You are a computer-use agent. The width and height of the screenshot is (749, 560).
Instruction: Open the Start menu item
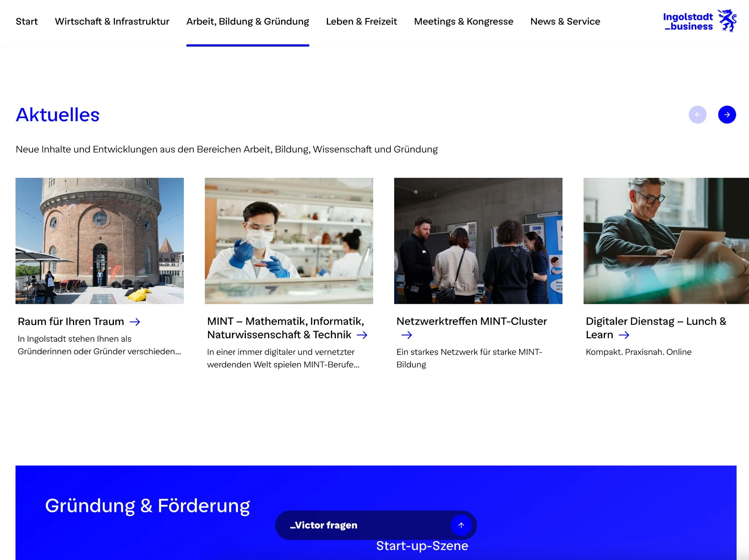click(26, 22)
